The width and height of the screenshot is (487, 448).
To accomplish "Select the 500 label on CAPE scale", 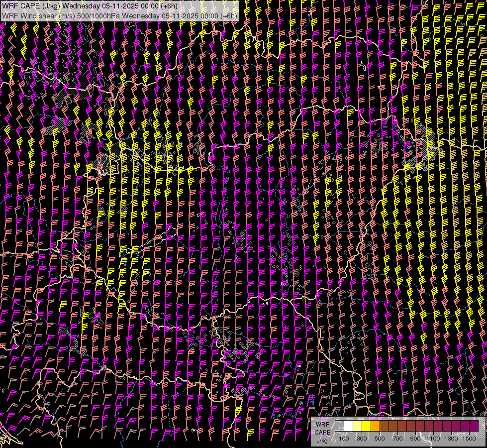I will 380,439.
